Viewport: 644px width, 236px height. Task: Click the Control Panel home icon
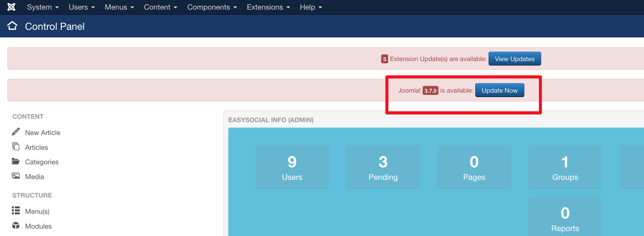pos(12,26)
